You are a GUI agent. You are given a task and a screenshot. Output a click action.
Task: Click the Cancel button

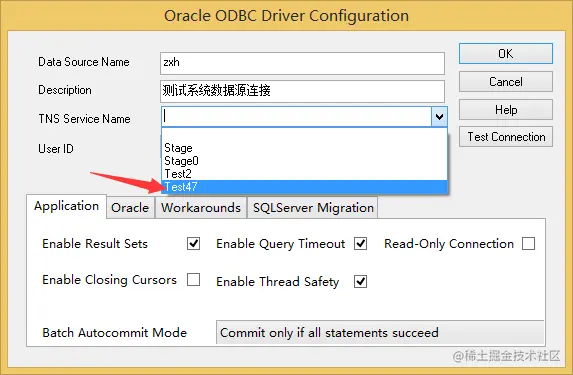(x=505, y=82)
